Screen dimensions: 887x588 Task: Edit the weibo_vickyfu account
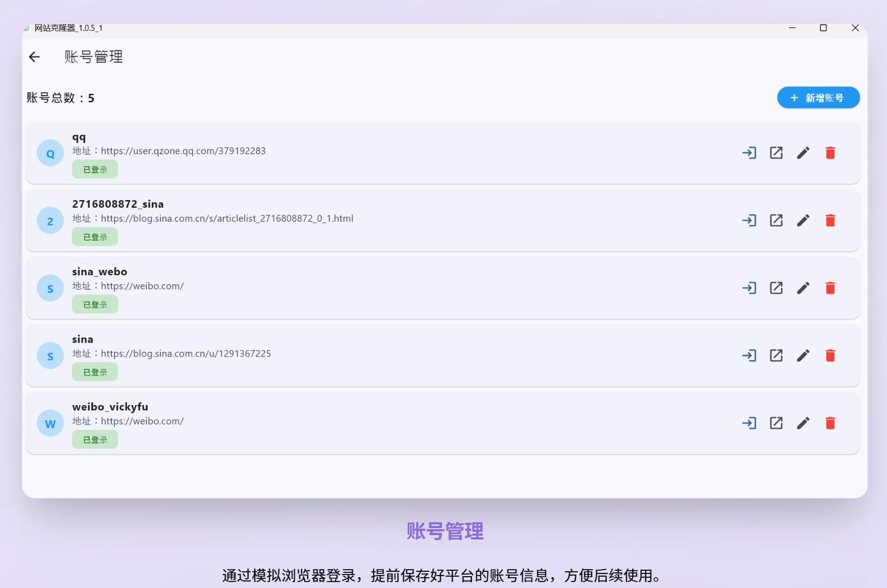[x=803, y=423]
